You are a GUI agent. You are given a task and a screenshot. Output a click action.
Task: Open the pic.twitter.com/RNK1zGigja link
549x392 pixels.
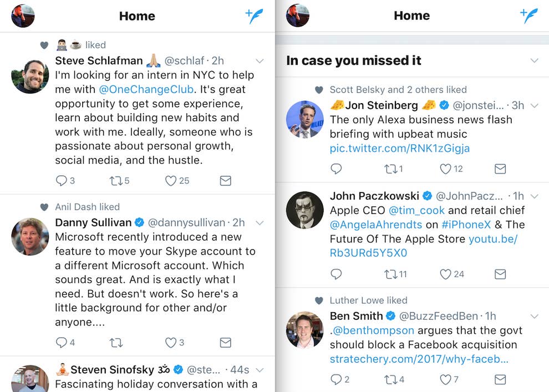point(399,148)
